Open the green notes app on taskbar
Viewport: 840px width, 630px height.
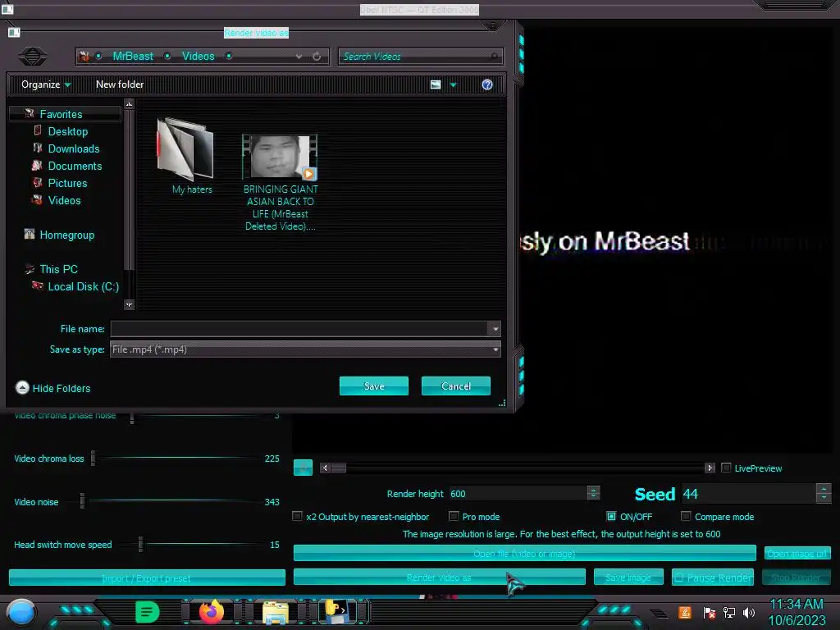tap(147, 611)
